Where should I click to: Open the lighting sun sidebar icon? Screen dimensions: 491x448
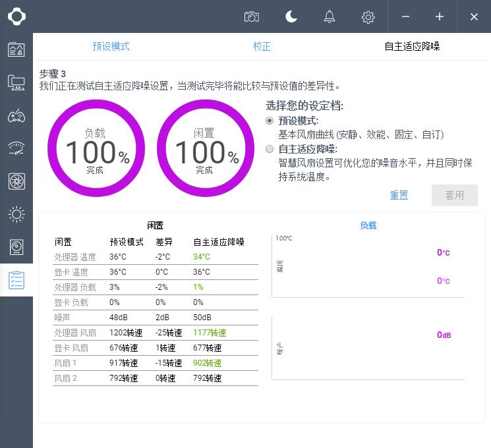16,215
